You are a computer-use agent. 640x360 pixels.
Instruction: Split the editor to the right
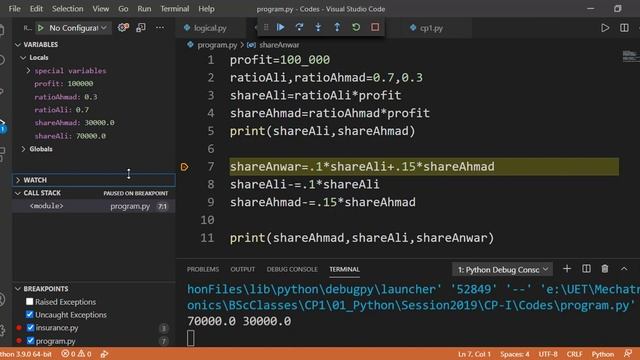click(624, 28)
